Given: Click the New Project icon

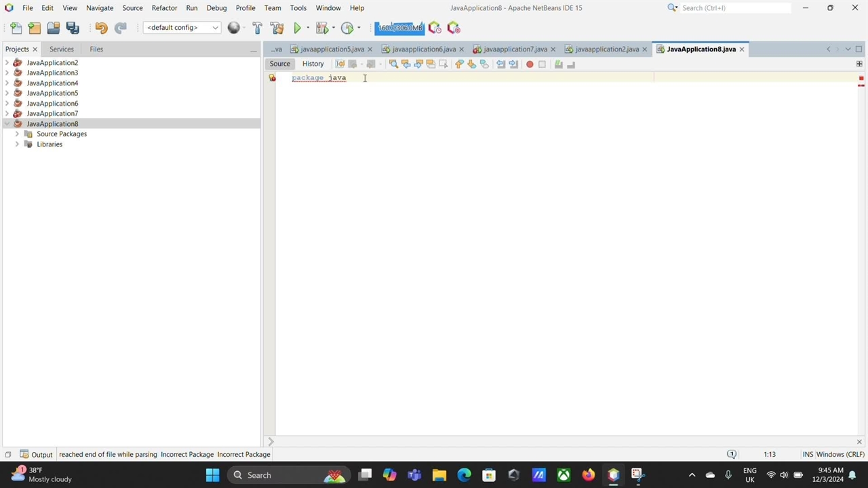Looking at the screenshot, I should [x=35, y=28].
